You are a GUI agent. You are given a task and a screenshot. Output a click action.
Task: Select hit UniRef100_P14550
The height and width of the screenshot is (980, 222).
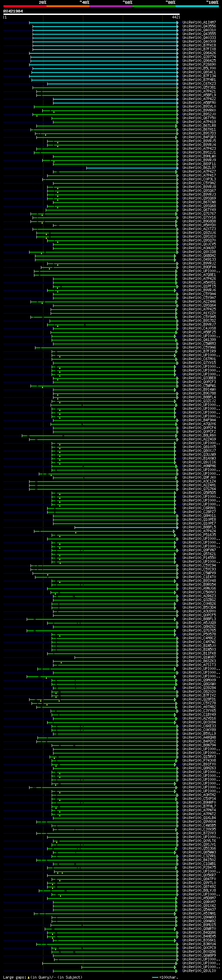pyautogui.click(x=199, y=558)
